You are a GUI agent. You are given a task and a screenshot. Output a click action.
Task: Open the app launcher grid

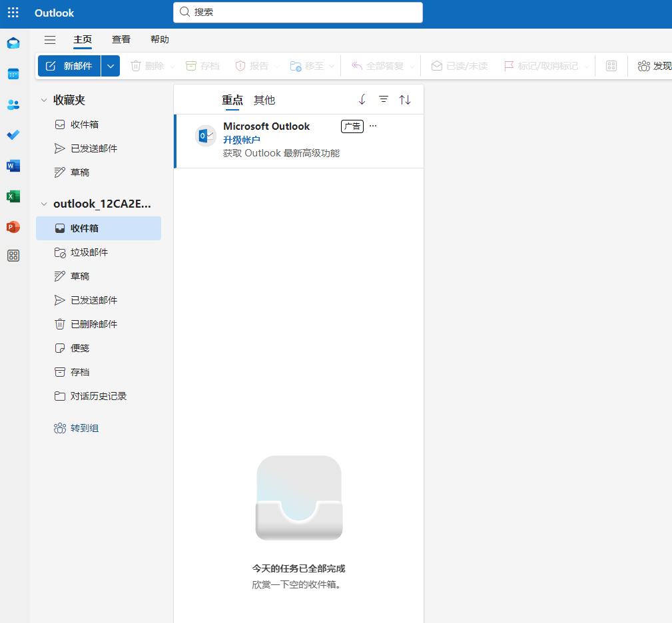point(13,13)
